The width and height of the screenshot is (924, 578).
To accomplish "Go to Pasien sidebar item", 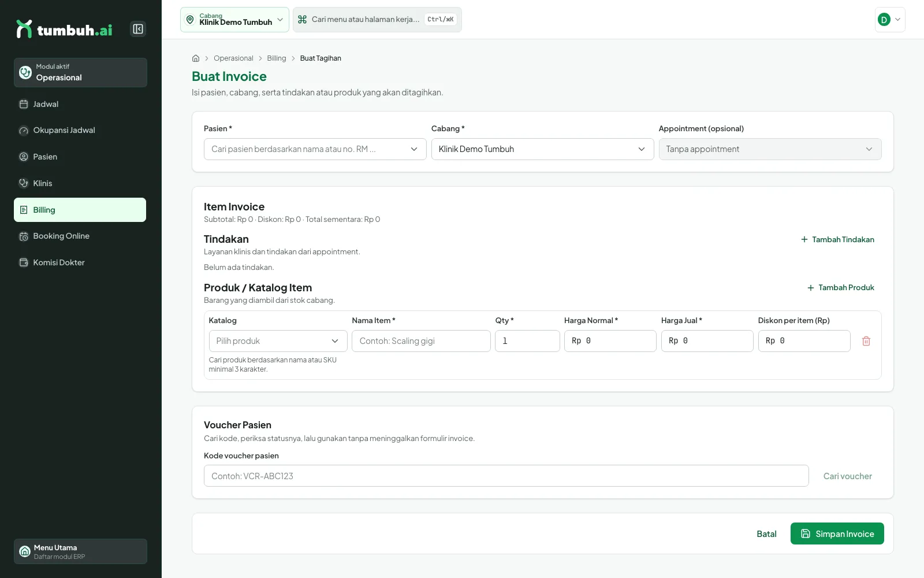I will coord(80,157).
